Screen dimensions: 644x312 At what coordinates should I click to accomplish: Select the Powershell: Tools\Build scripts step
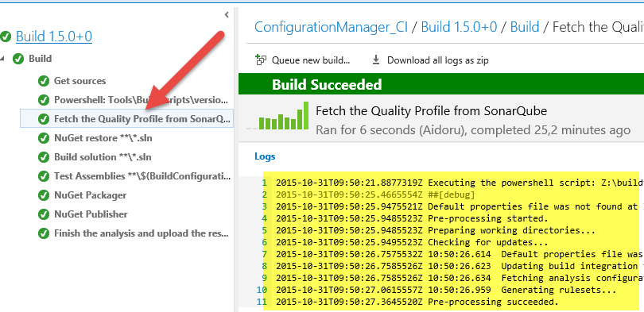point(141,100)
